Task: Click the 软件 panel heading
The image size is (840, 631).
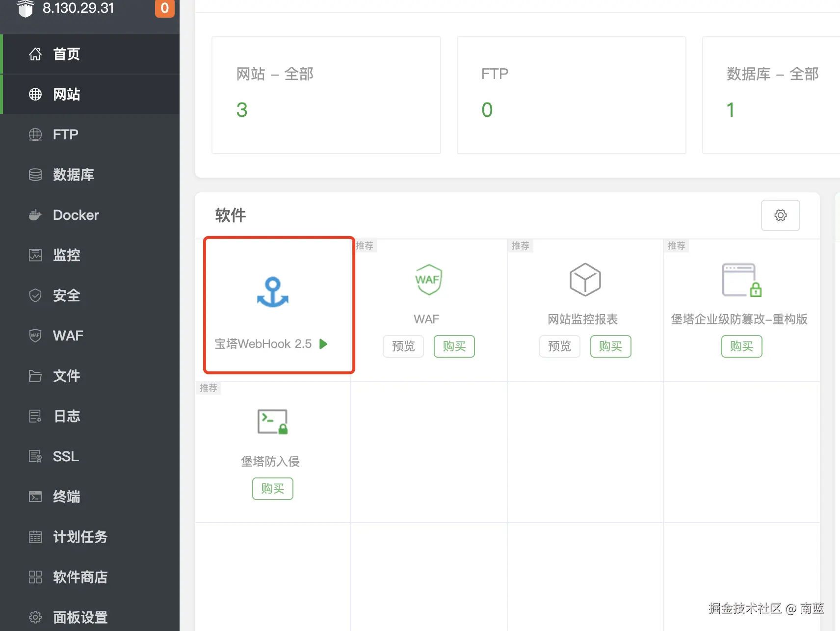Action: click(230, 215)
